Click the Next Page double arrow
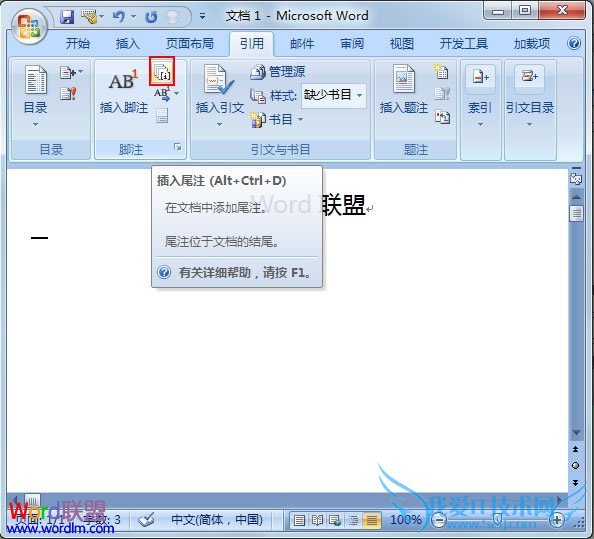This screenshot has width=594, height=539. (575, 482)
